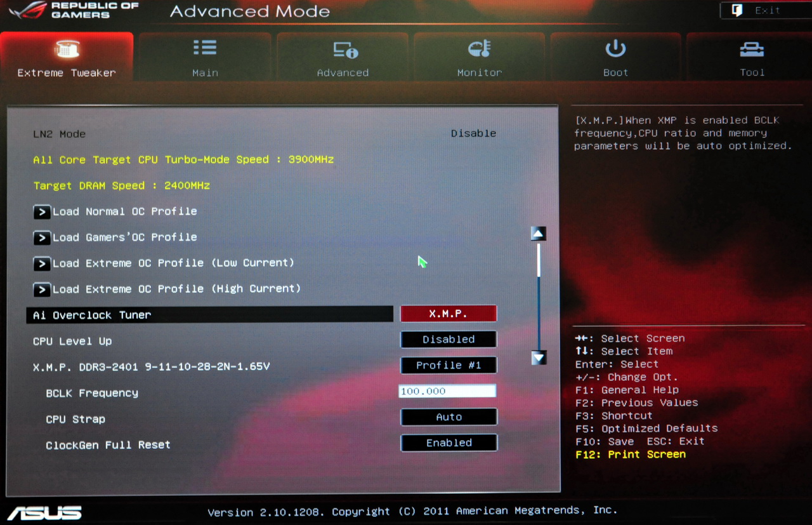
Task: Switch to the Advanced tab
Action: click(343, 57)
